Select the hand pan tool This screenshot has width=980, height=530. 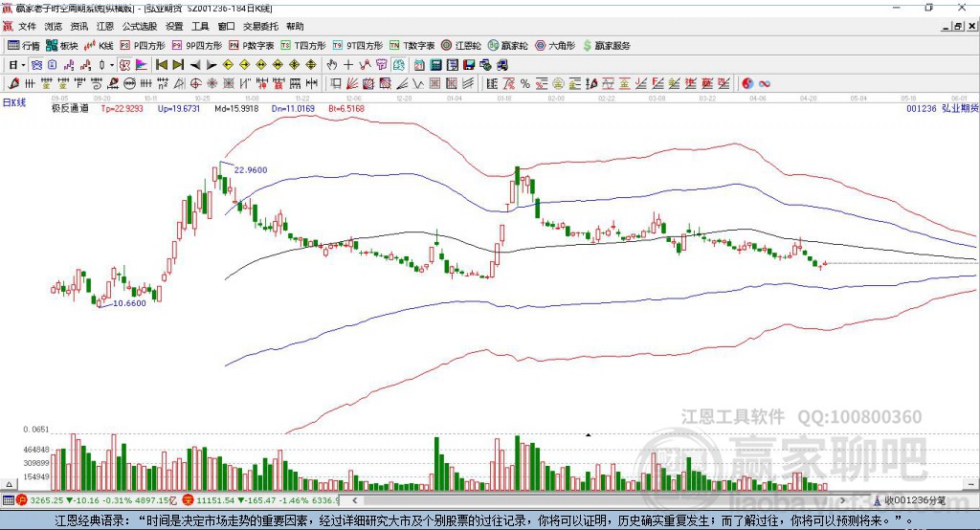[x=332, y=65]
